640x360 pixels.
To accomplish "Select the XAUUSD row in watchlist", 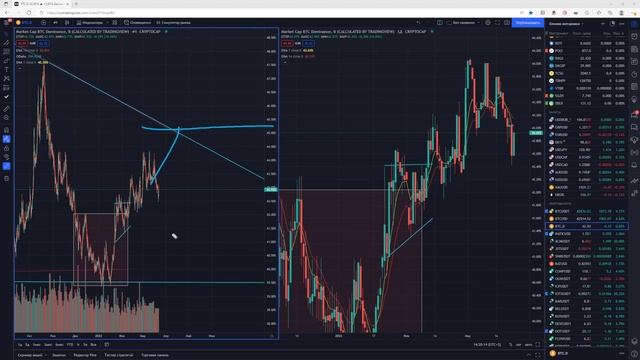I will pyautogui.click(x=586, y=187).
